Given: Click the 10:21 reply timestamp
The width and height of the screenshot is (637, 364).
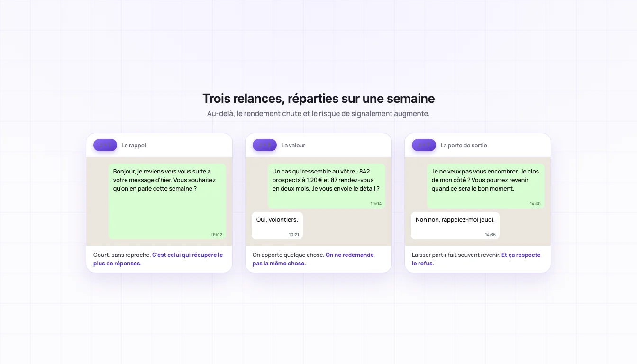Looking at the screenshot, I should [294, 235].
